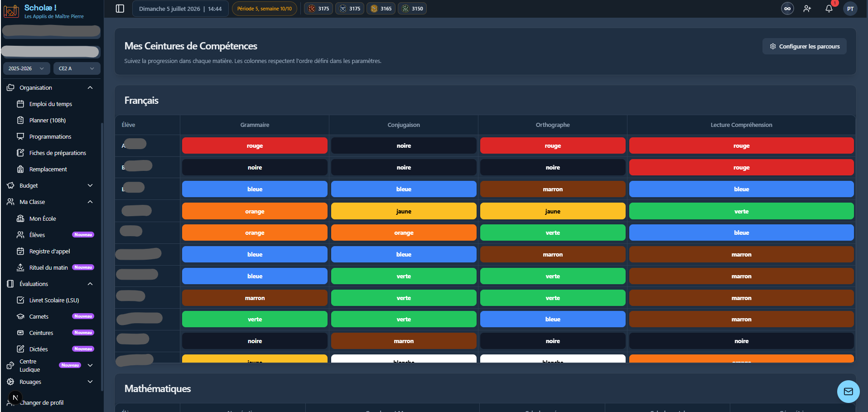Click the infinity icon in top bar

tap(787, 9)
